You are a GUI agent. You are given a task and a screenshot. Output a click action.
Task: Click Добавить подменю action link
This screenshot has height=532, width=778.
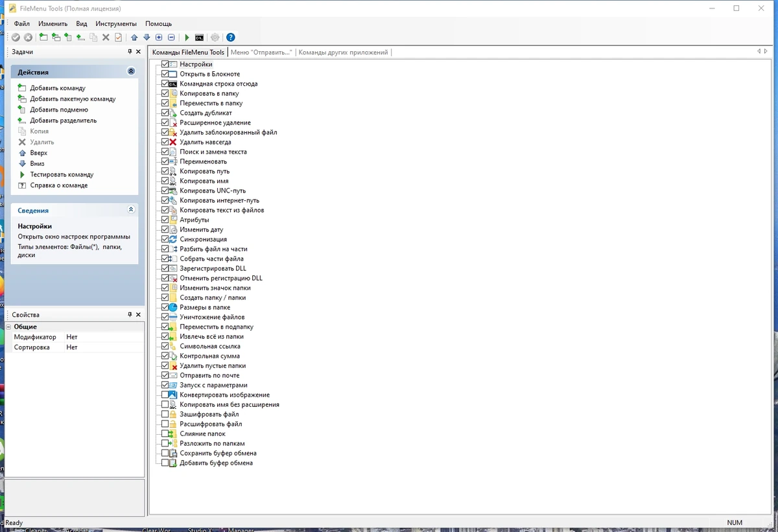pos(59,110)
